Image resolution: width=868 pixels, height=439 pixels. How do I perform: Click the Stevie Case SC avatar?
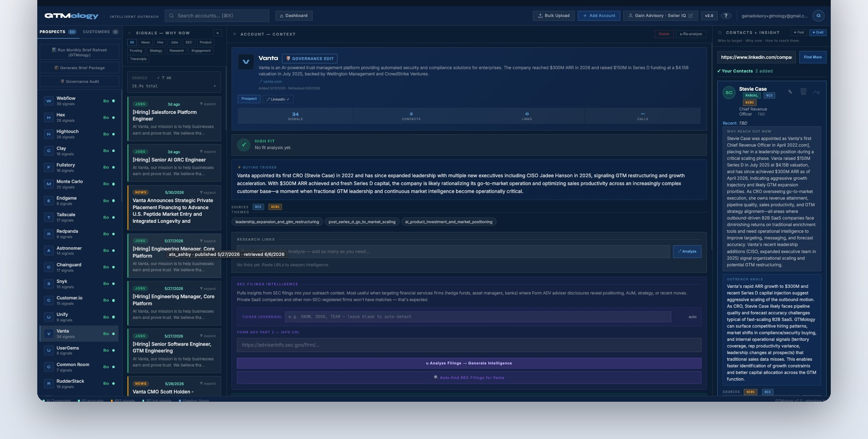729,92
